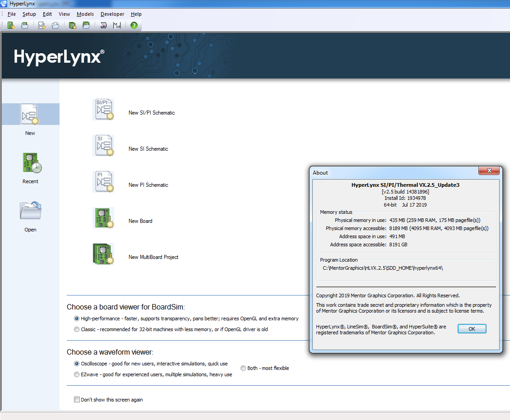Select the New SI/PI Schematic icon
510x420 pixels.
pos(104,110)
